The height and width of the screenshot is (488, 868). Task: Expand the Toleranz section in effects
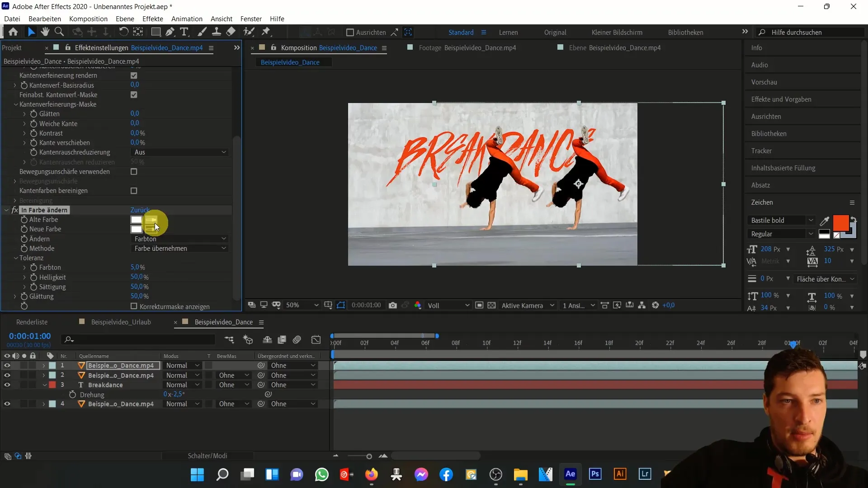[16, 258]
